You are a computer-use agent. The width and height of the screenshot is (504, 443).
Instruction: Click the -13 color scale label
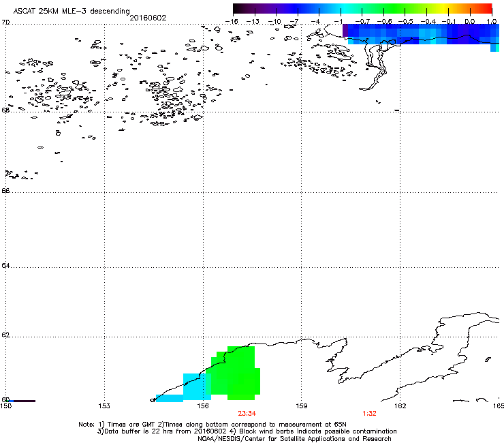point(253,22)
